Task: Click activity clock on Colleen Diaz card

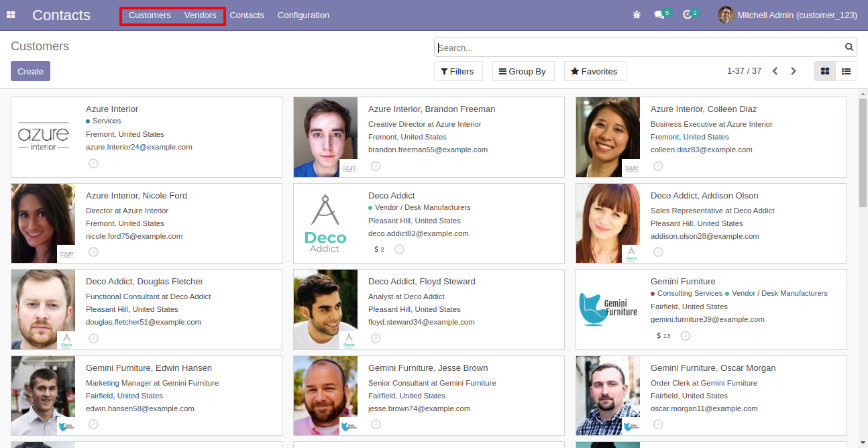Action: click(658, 166)
